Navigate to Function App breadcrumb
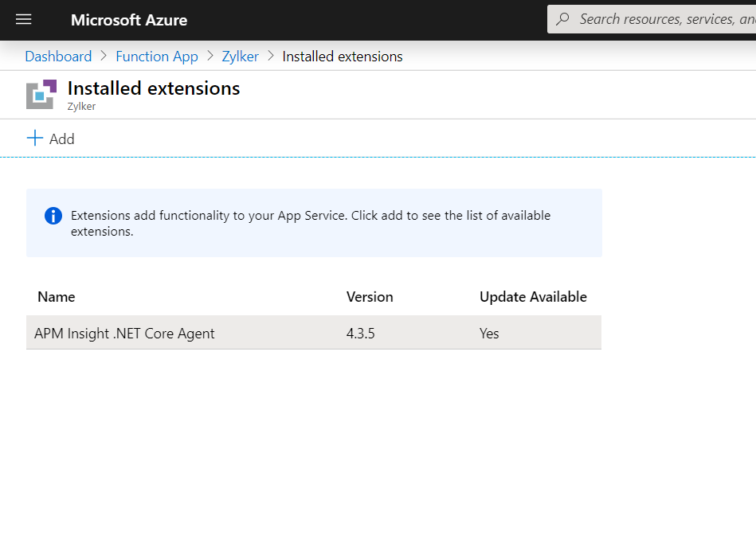 157,57
